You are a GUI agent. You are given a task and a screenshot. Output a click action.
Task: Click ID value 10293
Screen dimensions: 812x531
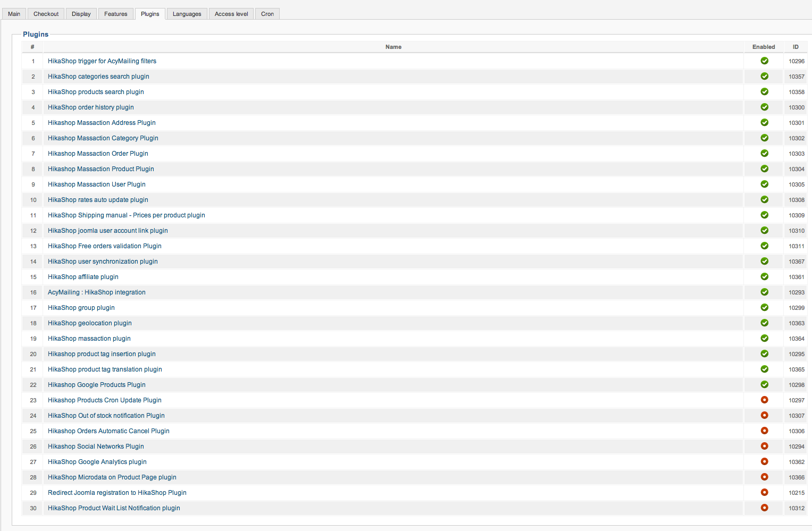[x=797, y=292]
